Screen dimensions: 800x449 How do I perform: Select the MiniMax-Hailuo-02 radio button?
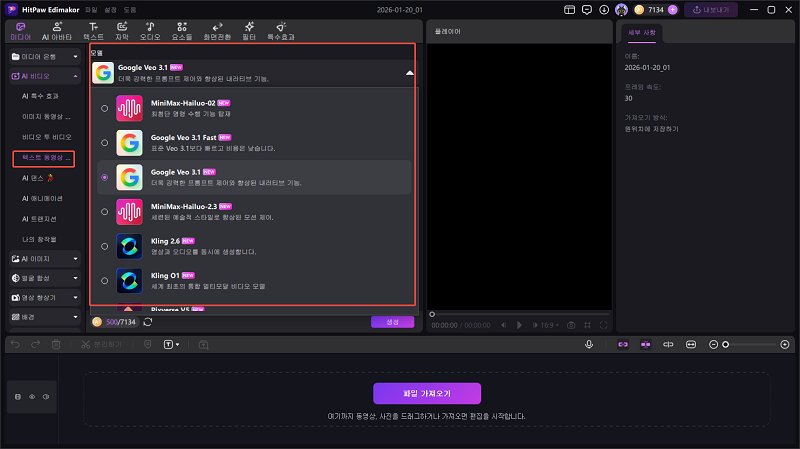pyautogui.click(x=105, y=108)
